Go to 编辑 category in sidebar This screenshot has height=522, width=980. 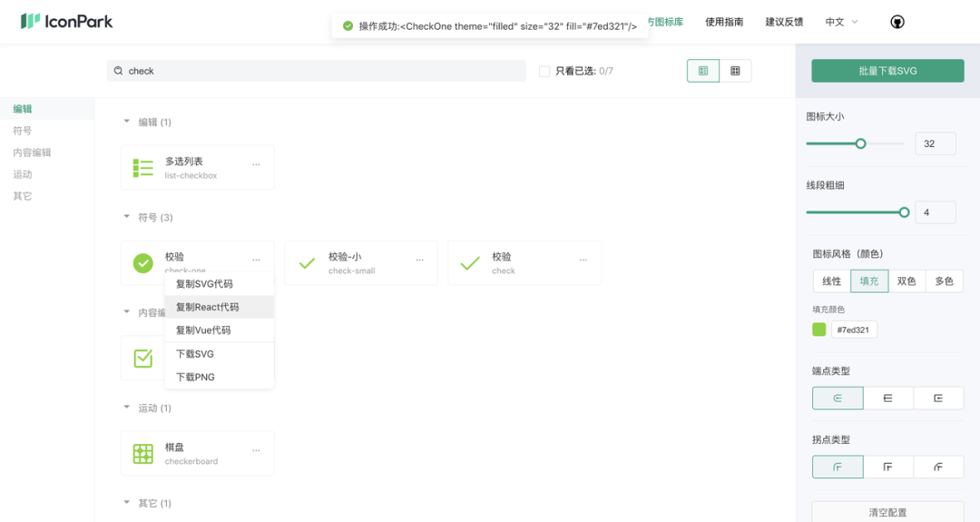point(23,109)
